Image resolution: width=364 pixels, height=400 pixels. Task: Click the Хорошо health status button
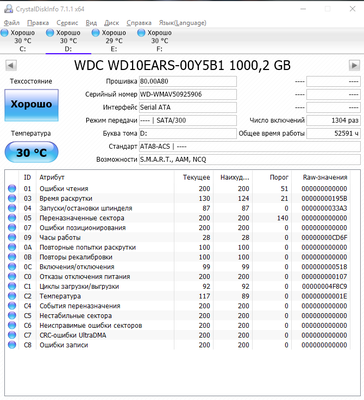click(x=31, y=105)
